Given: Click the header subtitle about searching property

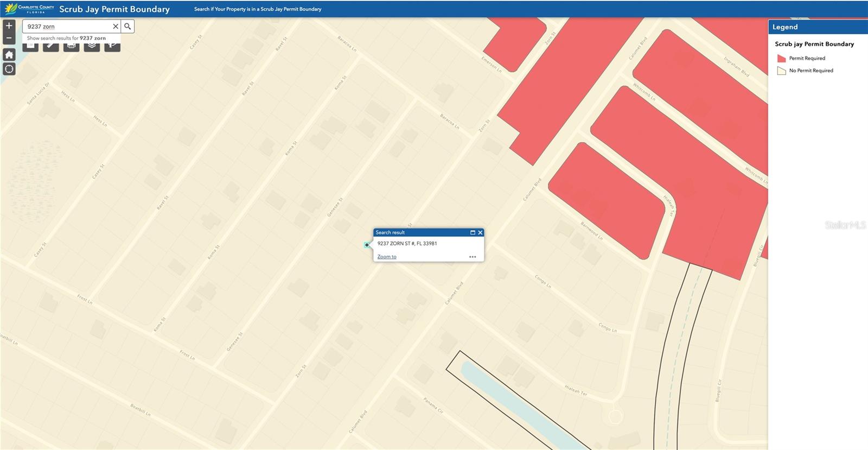Looking at the screenshot, I should 258,9.
